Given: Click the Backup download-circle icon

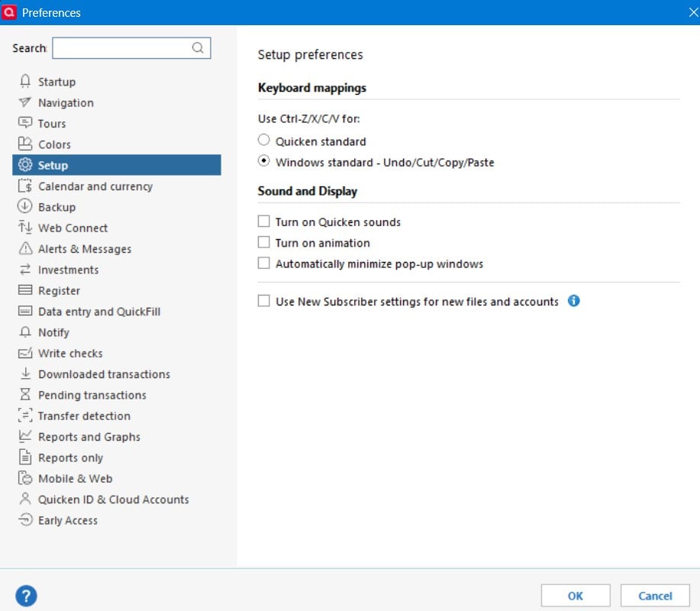Looking at the screenshot, I should click(x=25, y=206).
